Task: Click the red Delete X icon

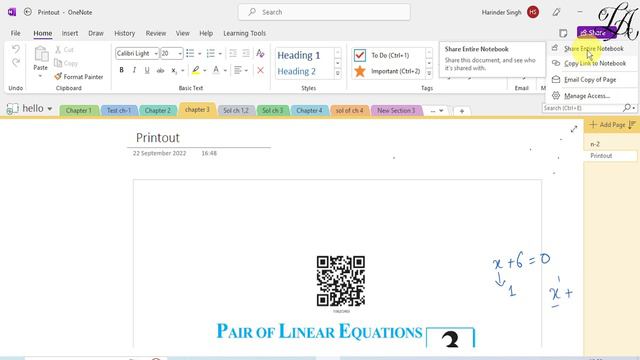Action: coord(260,70)
